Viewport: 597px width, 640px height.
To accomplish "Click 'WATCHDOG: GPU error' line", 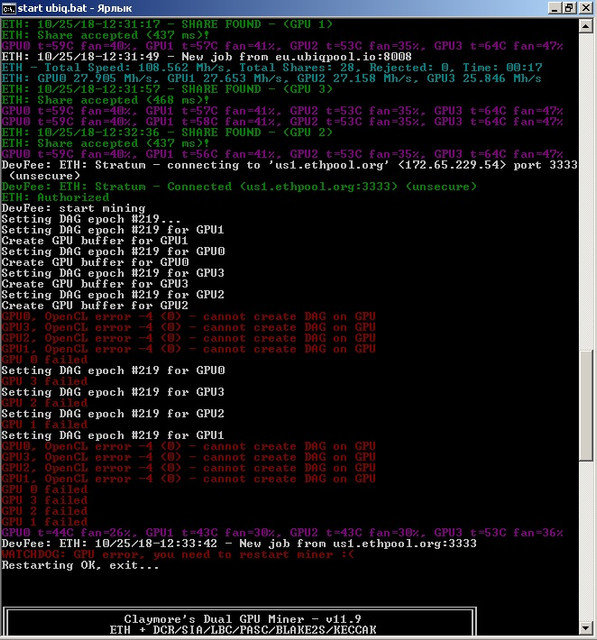I will tap(178, 554).
